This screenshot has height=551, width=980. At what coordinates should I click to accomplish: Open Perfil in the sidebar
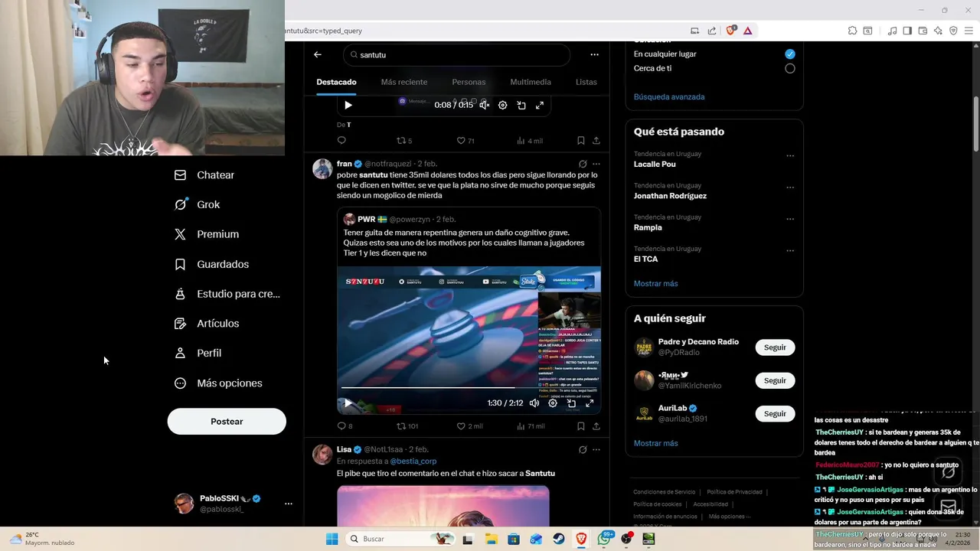pyautogui.click(x=198, y=353)
